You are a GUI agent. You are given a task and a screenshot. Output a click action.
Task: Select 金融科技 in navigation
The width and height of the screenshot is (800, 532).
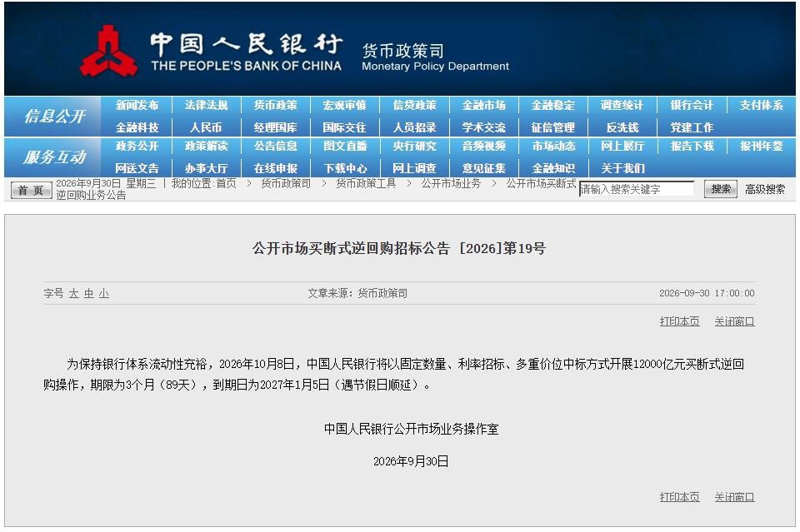(137, 127)
